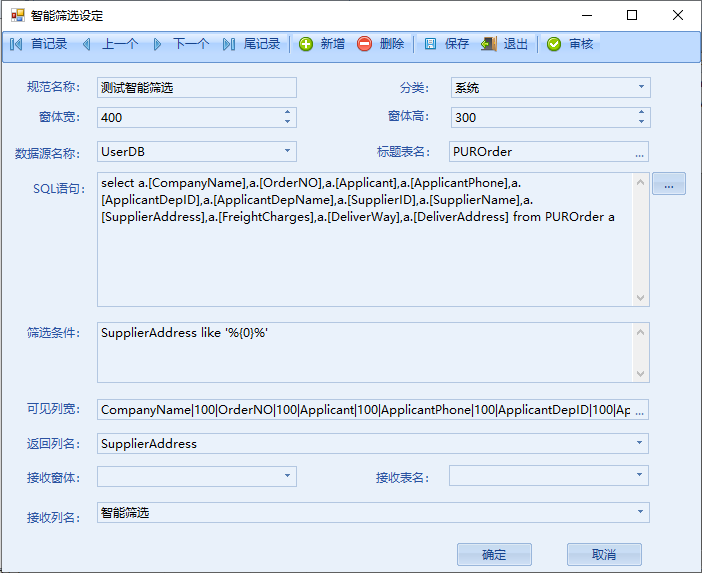Click the ellipsis in 可见列宽 field
Image resolution: width=702 pixels, height=573 pixels.
coord(639,411)
